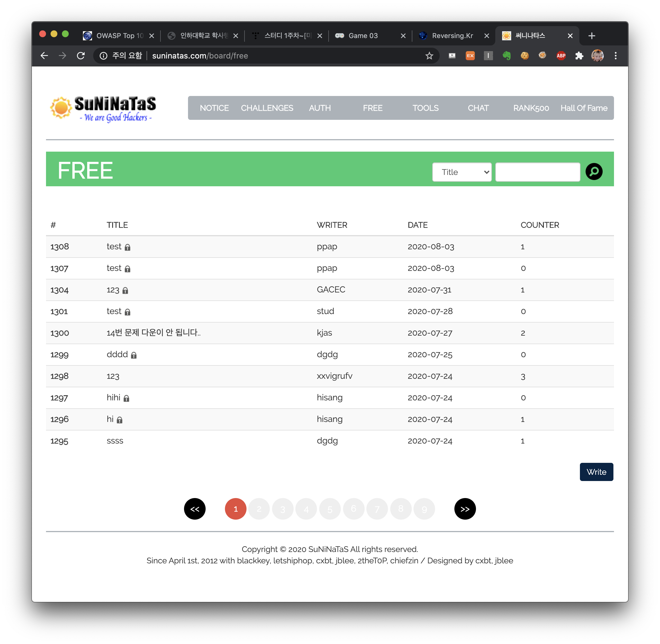Open the user profile avatar
This screenshot has height=644, width=660.
[x=597, y=56]
